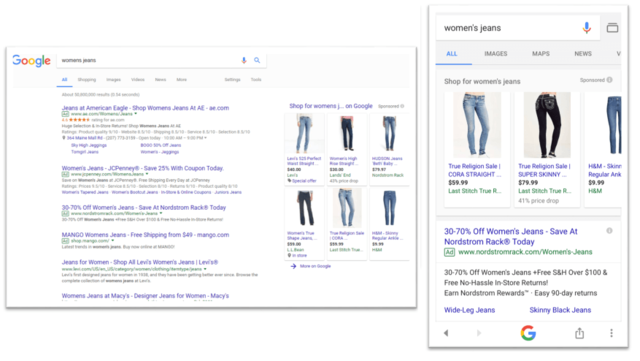Expand the ae.com URL dropdown arrow
Image resolution: width=640 pixels, height=361 pixels.
click(136, 114)
